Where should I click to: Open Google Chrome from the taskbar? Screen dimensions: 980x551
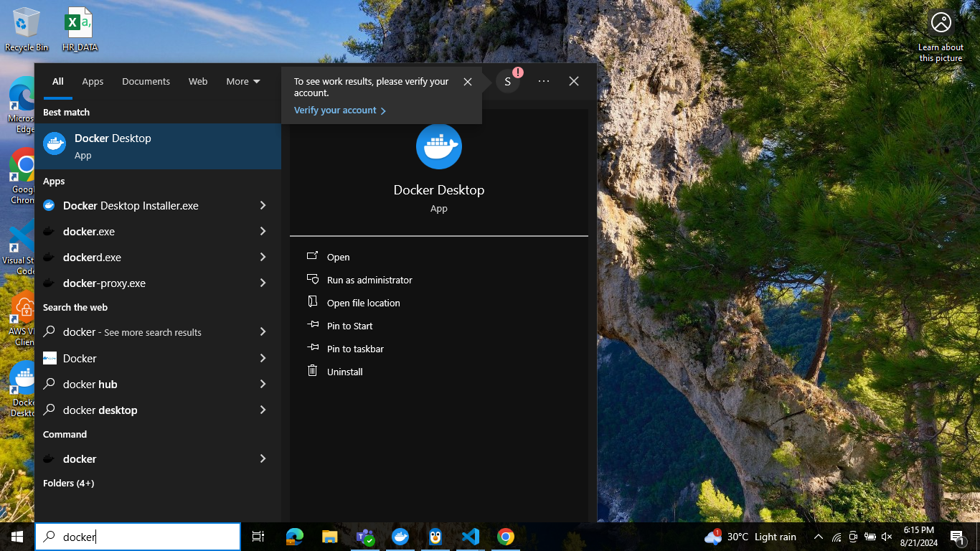point(506,537)
